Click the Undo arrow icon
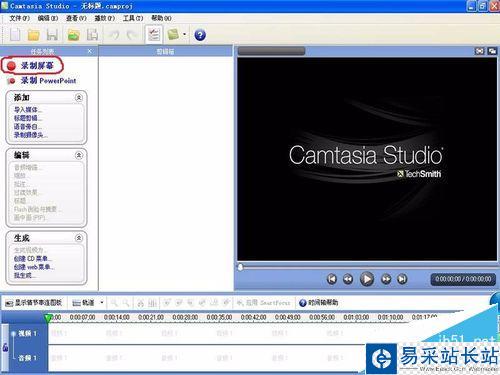Image resolution: width=500 pixels, height=375 pixels. coord(114,35)
